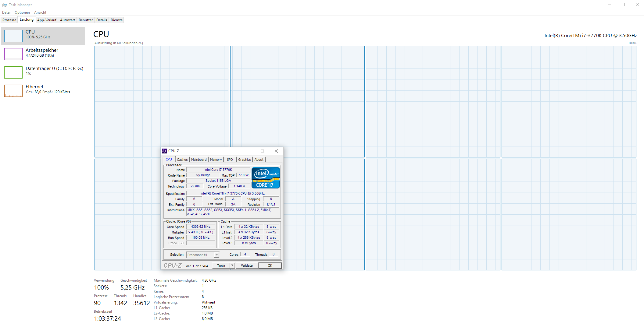Viewport: 644px width, 327px height.
Task: Click the Bus Speed value 100.08 MHz
Action: (201, 238)
